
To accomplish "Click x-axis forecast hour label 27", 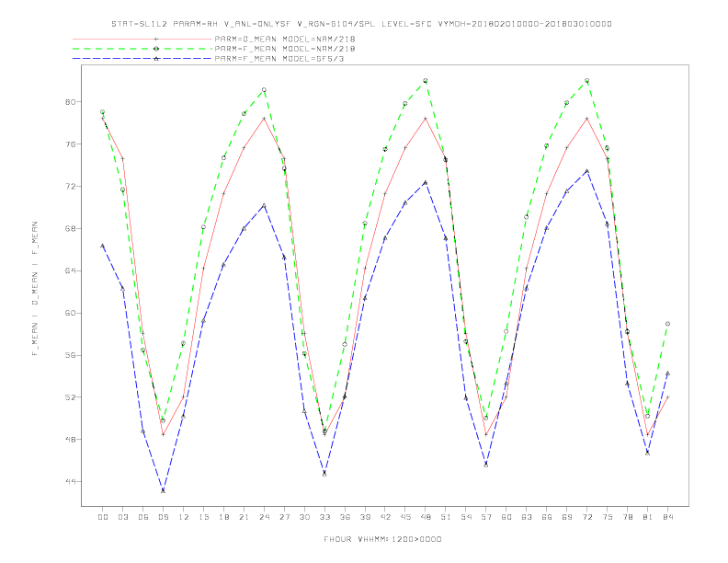I will point(284,517).
